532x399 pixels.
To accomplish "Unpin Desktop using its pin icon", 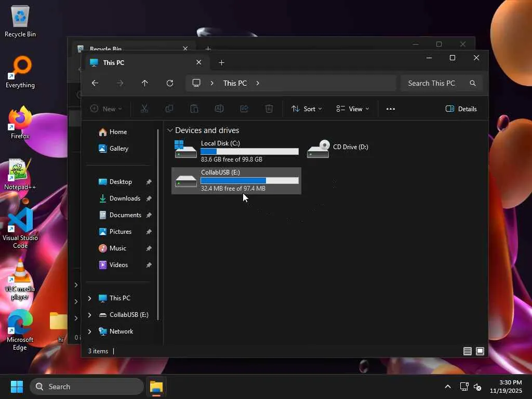I will pos(149,182).
